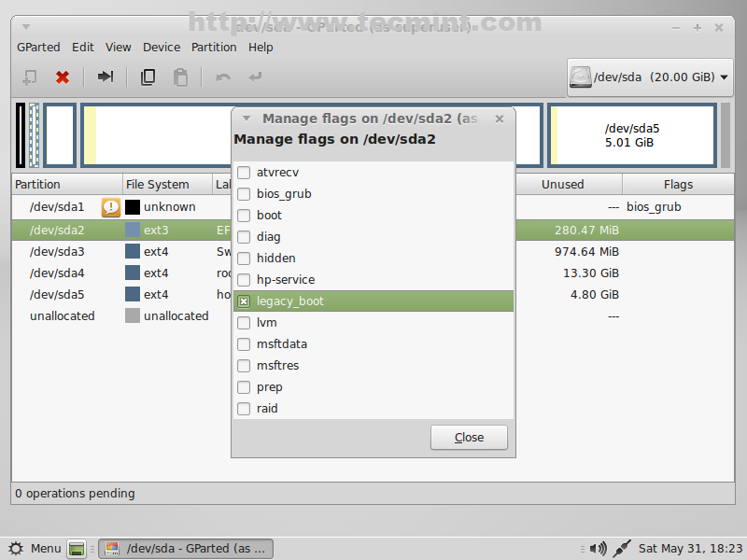Image resolution: width=747 pixels, height=560 pixels.
Task: Click the Unused column header
Action: 569,184
